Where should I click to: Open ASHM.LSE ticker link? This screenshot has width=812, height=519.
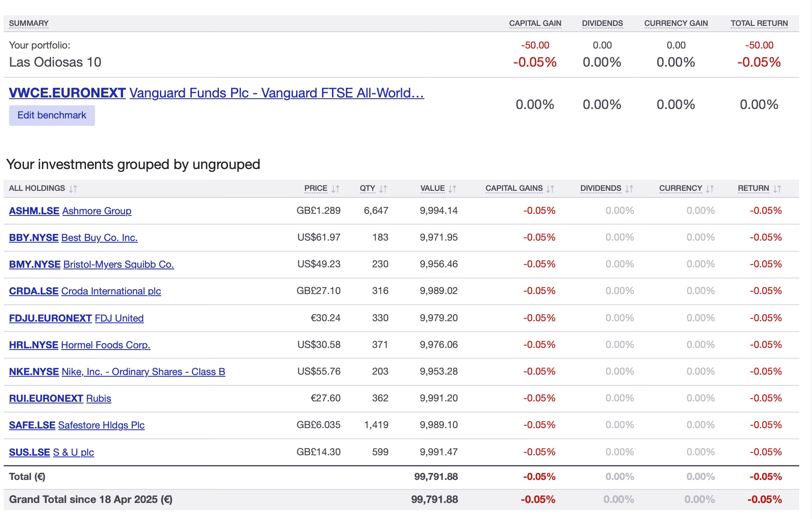coord(34,211)
